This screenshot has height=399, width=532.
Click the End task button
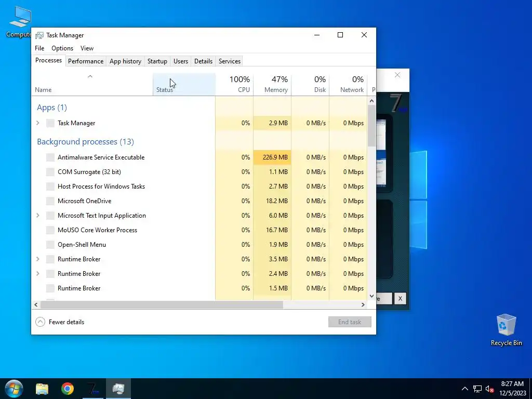click(x=350, y=322)
